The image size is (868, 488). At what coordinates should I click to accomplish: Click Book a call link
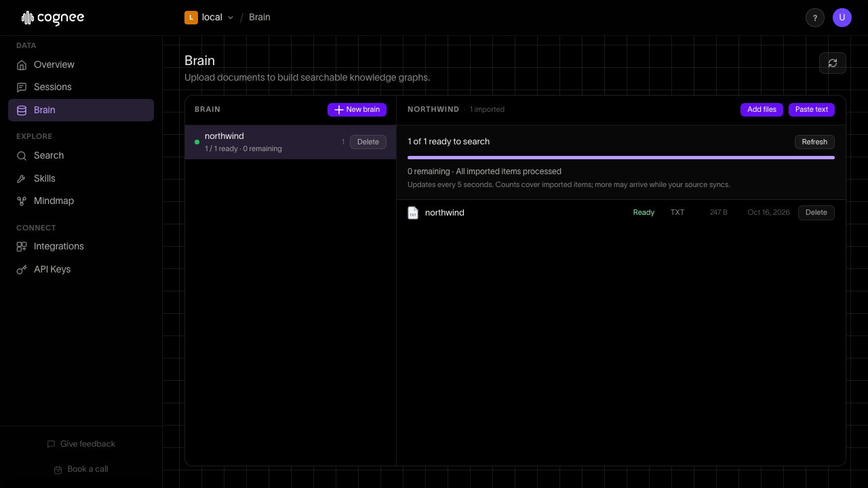pyautogui.click(x=81, y=469)
